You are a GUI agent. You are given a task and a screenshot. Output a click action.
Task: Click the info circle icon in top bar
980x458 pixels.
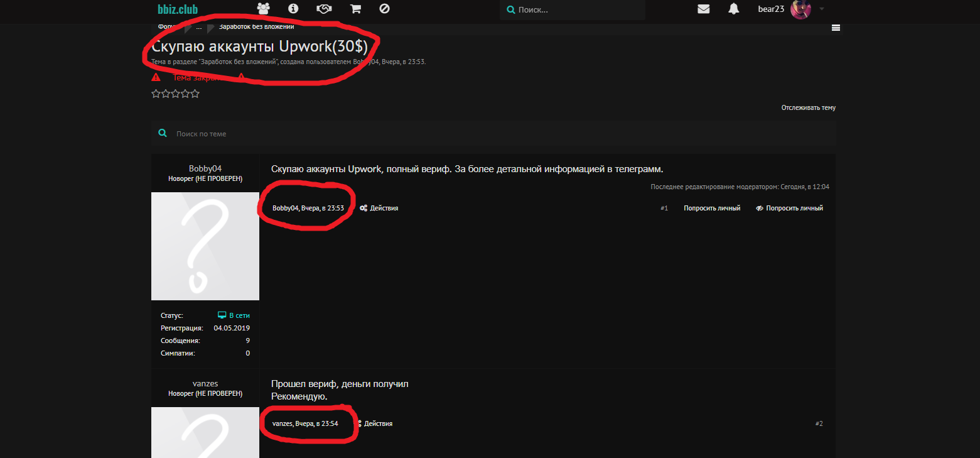[293, 9]
